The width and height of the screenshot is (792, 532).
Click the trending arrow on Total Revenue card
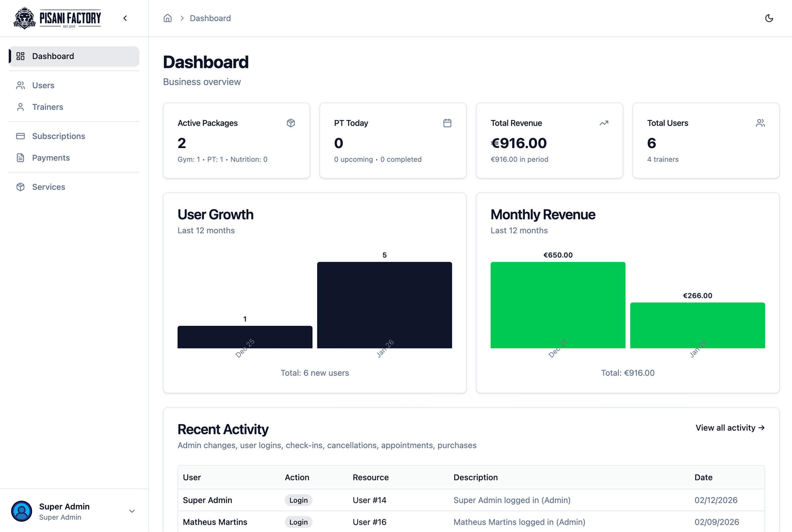pyautogui.click(x=604, y=123)
